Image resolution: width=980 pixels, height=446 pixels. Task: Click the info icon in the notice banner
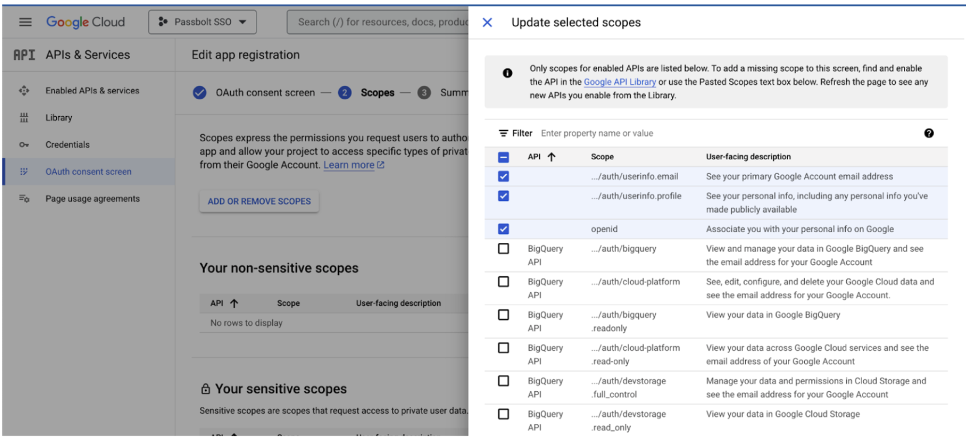(x=508, y=73)
